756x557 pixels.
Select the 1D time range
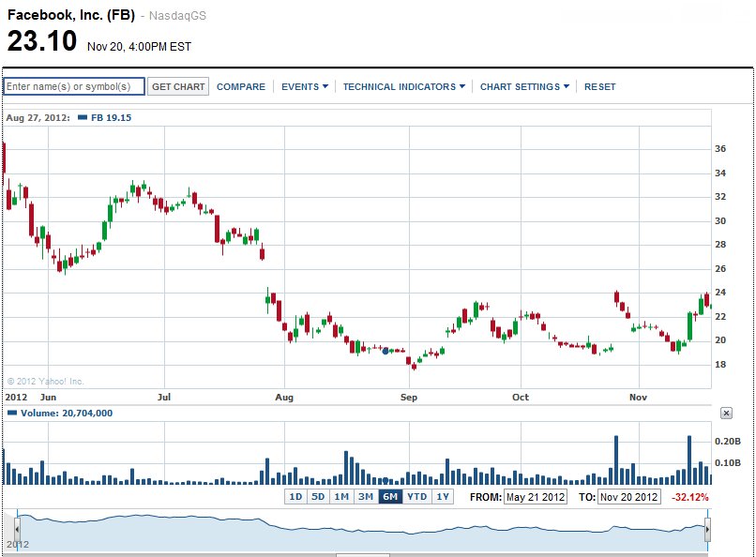pos(295,496)
